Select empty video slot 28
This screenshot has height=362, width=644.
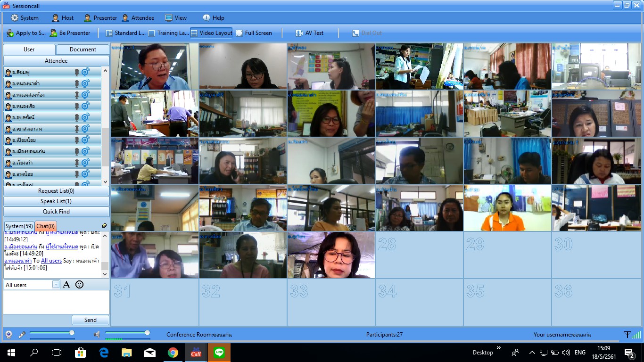(x=419, y=255)
